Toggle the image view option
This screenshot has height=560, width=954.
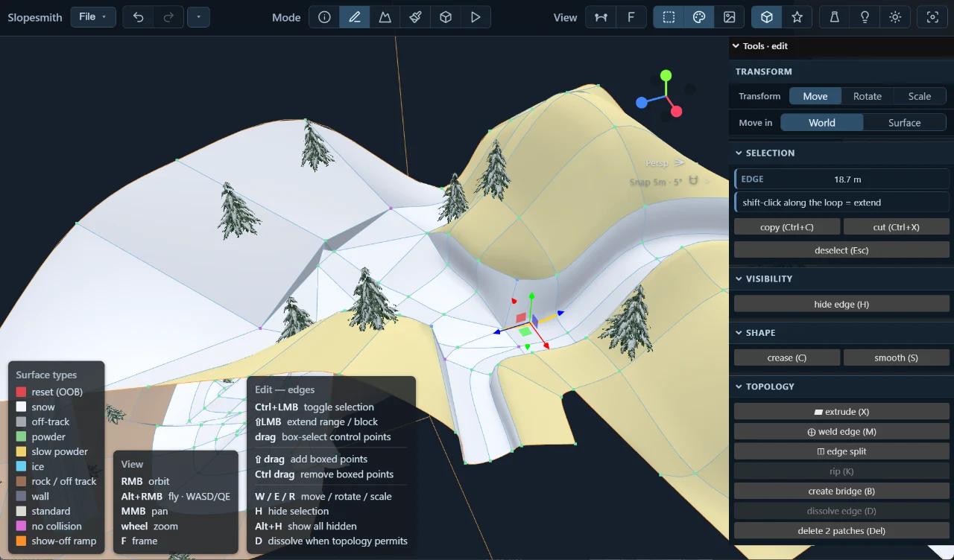point(730,17)
